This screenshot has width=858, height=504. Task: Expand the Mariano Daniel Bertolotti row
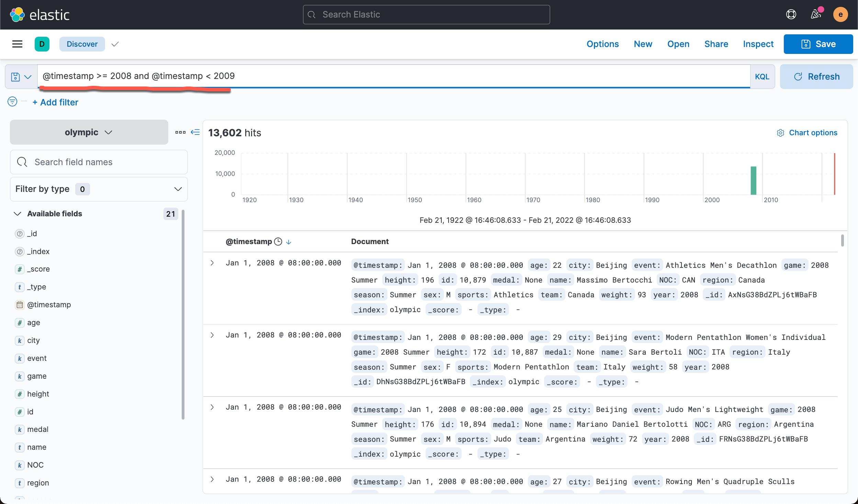pyautogui.click(x=212, y=407)
